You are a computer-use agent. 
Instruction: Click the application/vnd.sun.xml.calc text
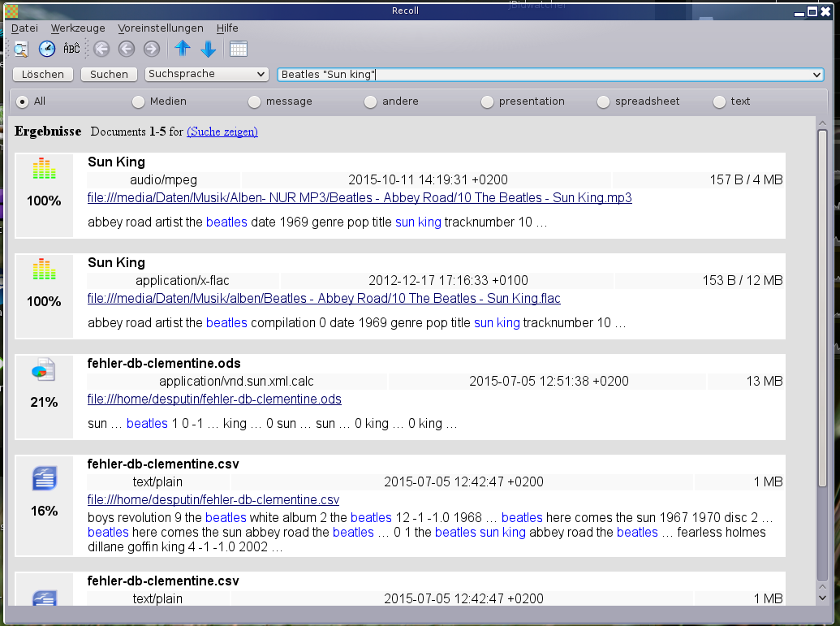click(236, 382)
